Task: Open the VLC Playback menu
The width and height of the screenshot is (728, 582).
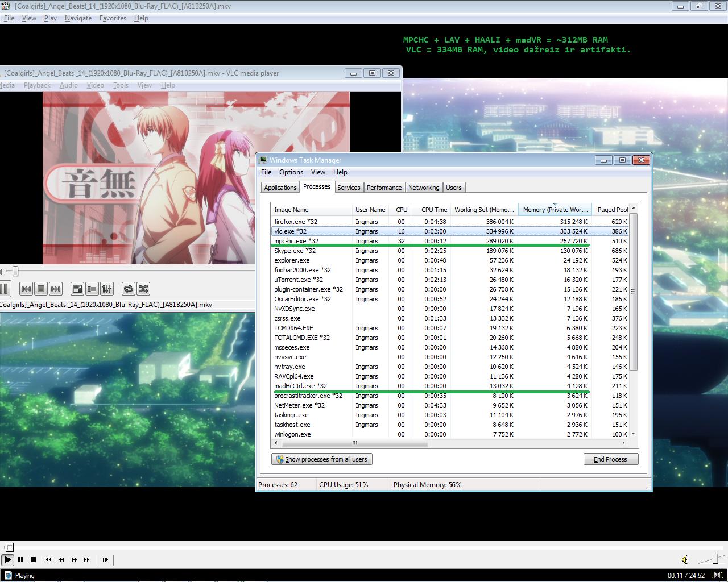Action: [x=38, y=85]
